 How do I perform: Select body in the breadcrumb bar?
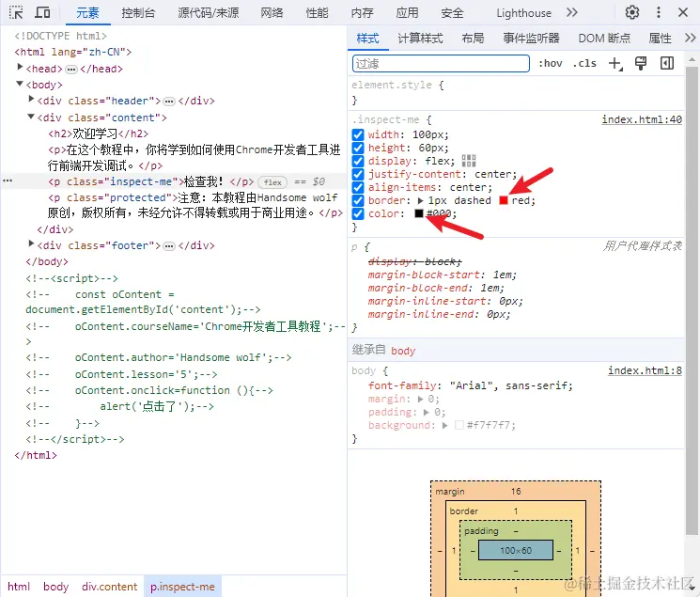(x=55, y=587)
